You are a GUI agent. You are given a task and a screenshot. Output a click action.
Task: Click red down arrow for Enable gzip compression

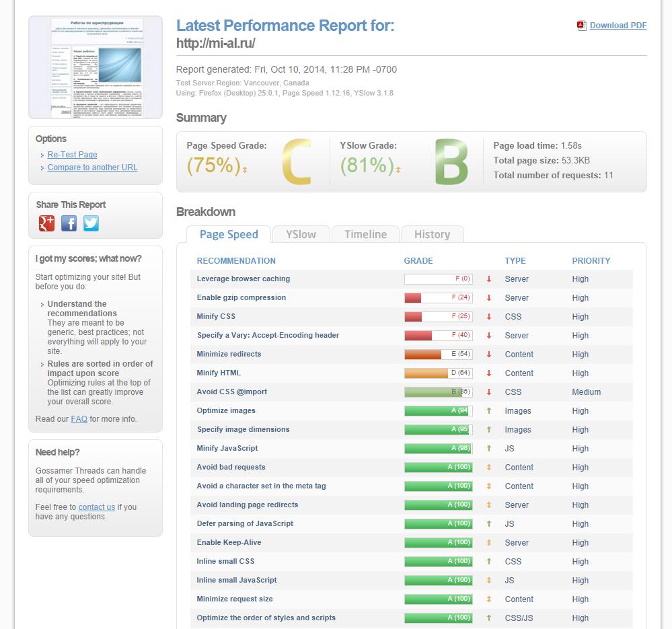click(x=489, y=298)
